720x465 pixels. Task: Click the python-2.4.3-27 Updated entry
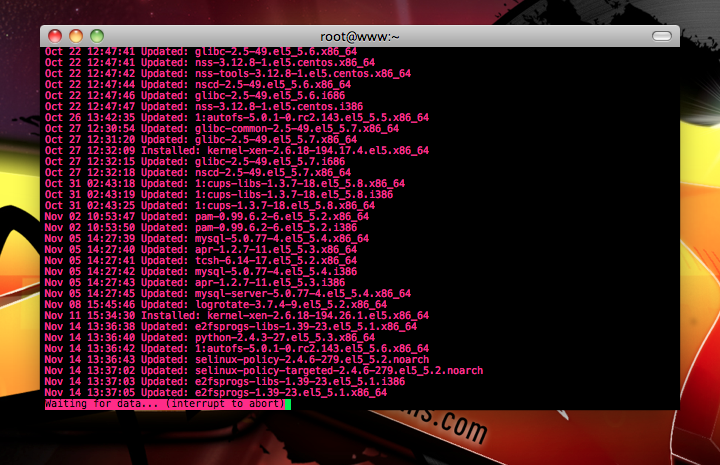[x=210, y=338]
